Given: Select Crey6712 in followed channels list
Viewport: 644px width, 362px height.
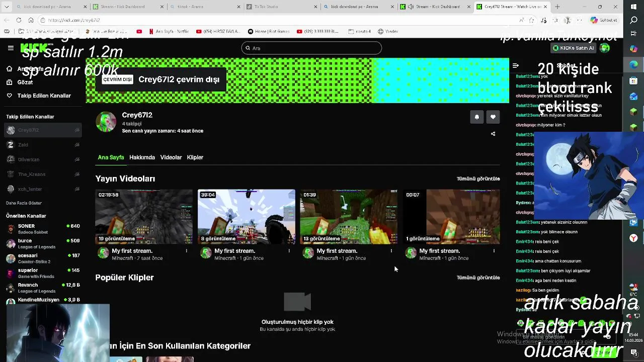Looking at the screenshot, I should [43, 130].
